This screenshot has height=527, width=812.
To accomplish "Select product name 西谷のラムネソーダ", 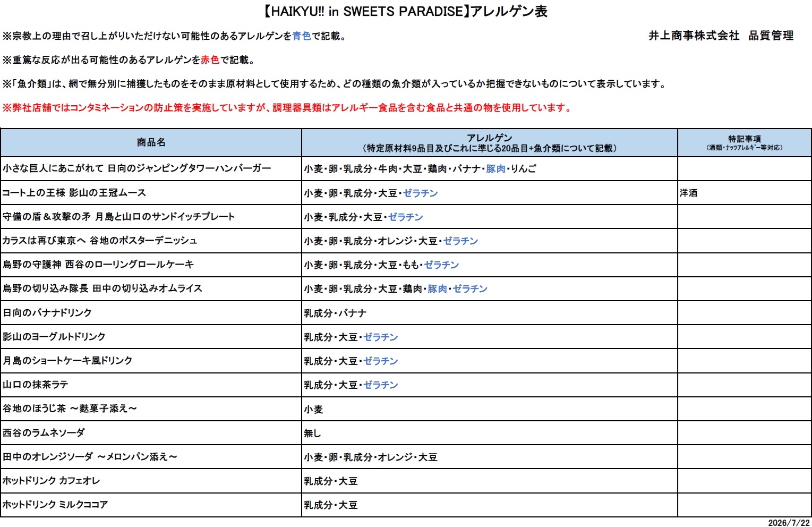I will coord(44,432).
